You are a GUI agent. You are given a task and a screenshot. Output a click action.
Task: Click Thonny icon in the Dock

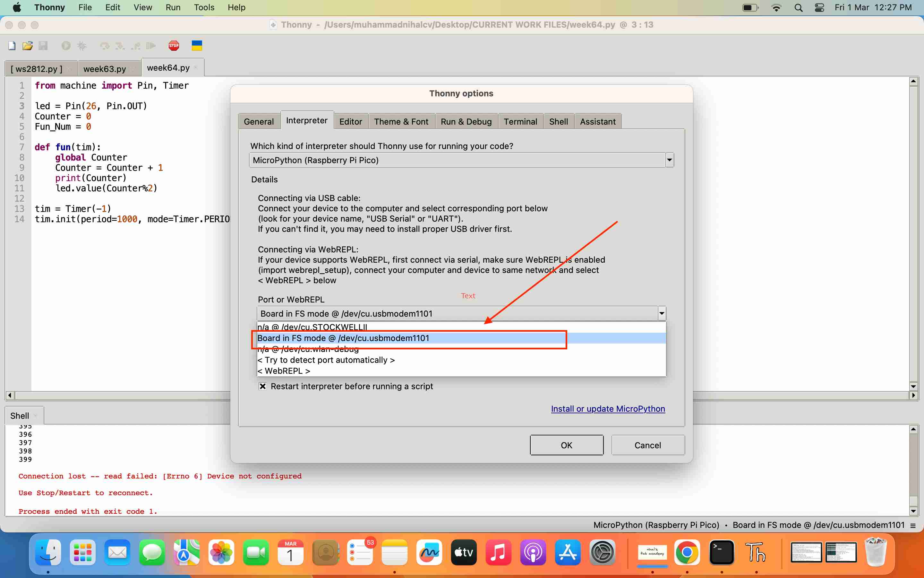pyautogui.click(x=757, y=552)
